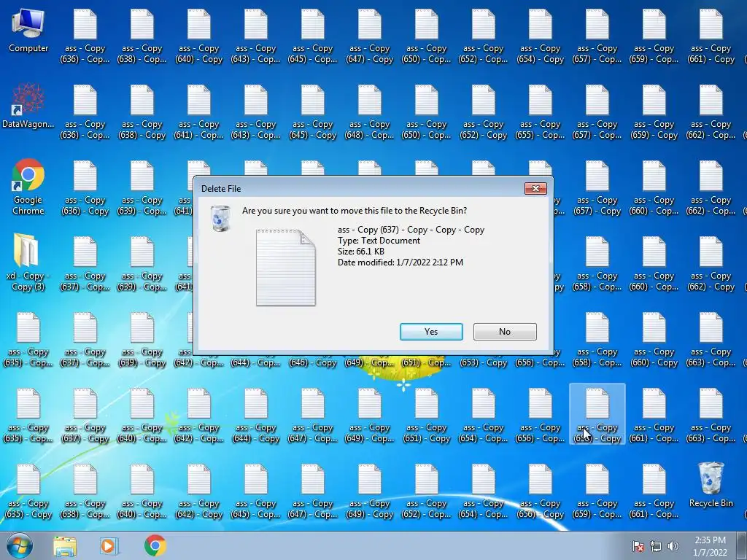Open the Windows Start menu
Screen dimensions: 747x560
point(20,545)
